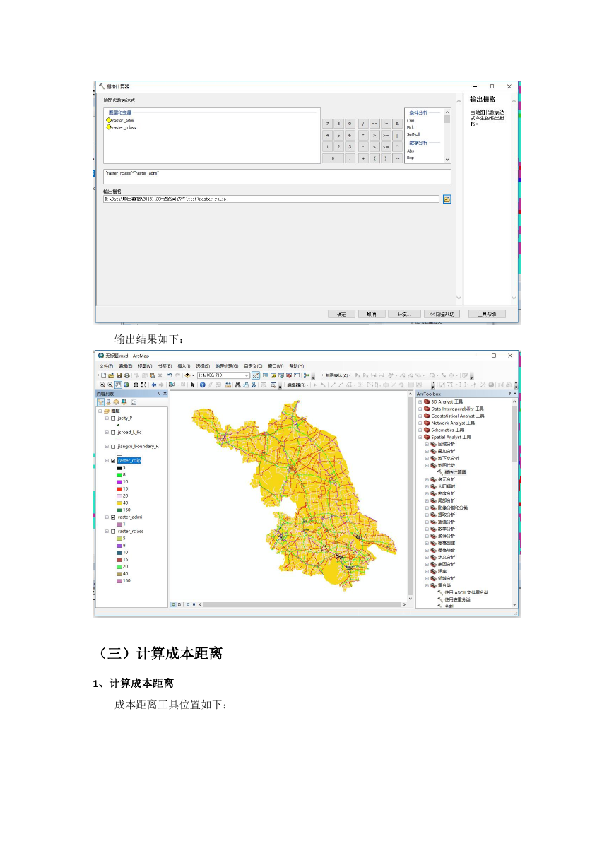Uncheck the raster_rclip layer checkbox

[x=113, y=461]
